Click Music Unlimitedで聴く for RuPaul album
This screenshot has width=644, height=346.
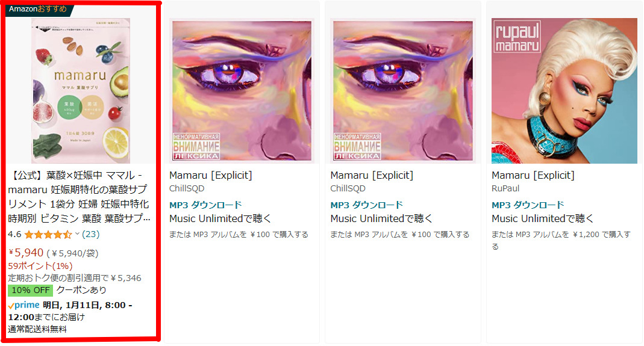(x=543, y=218)
